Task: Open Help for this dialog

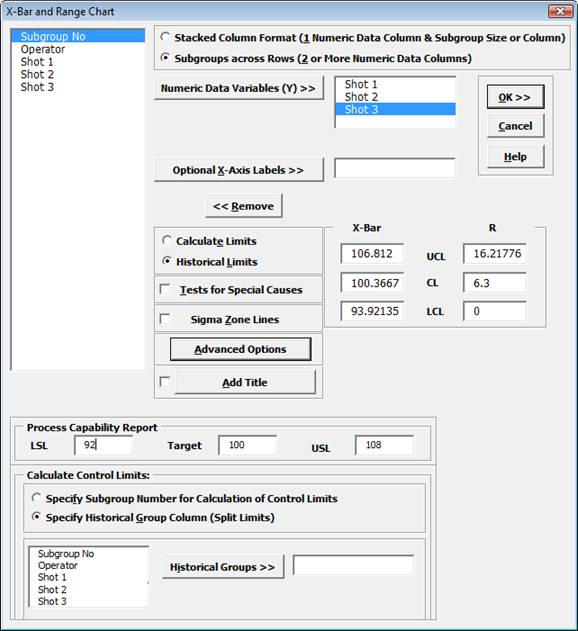Action: tap(515, 157)
